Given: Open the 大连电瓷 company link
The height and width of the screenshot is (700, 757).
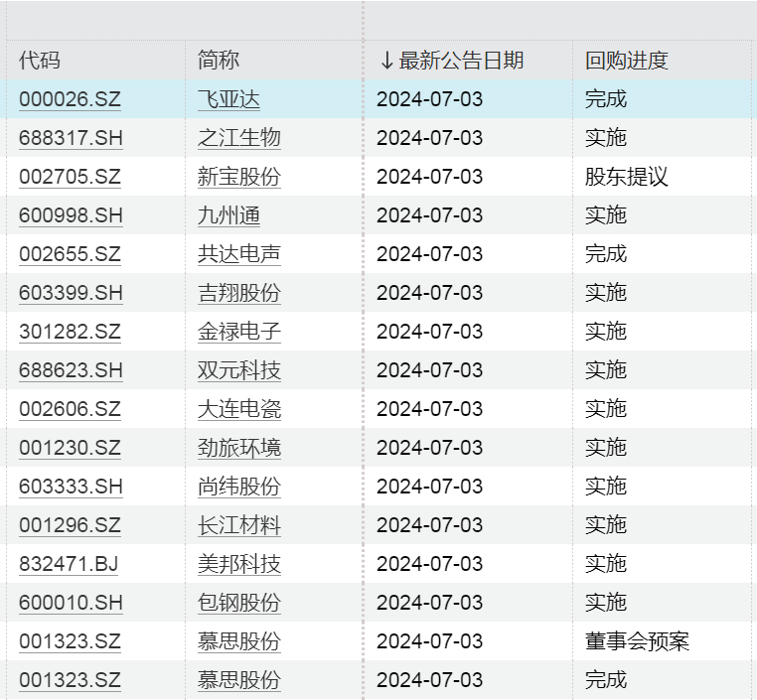Looking at the screenshot, I should [239, 409].
